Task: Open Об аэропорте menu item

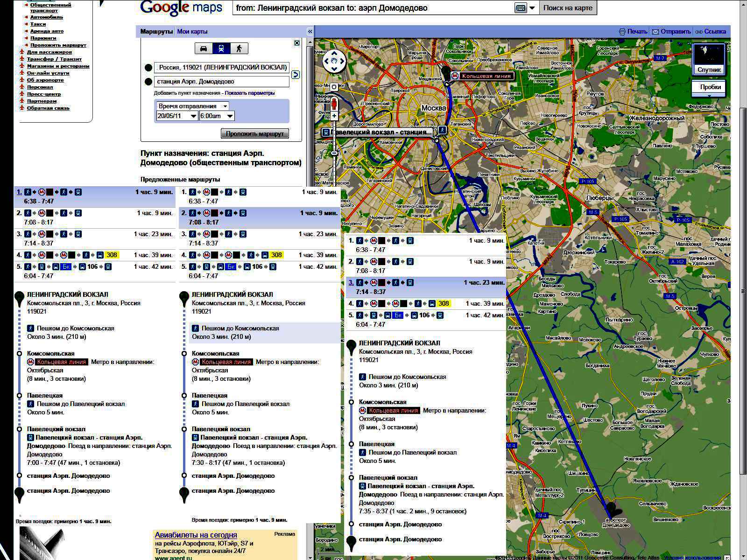Action: 45,80
